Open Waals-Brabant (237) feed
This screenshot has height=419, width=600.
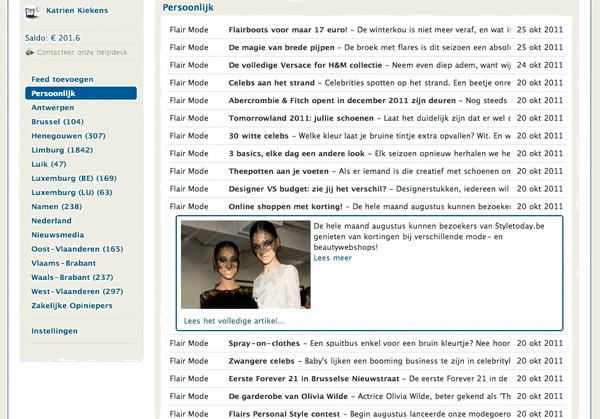click(x=72, y=277)
